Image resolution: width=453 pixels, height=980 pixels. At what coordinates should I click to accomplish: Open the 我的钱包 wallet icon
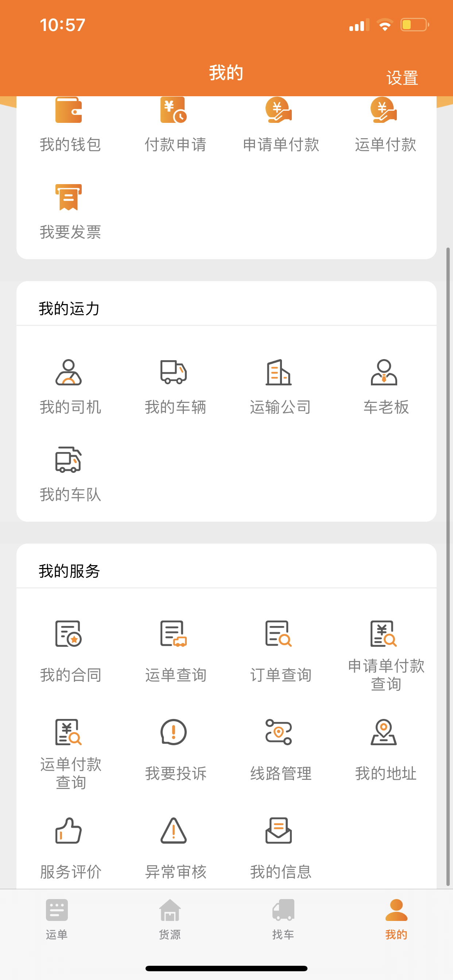[69, 110]
